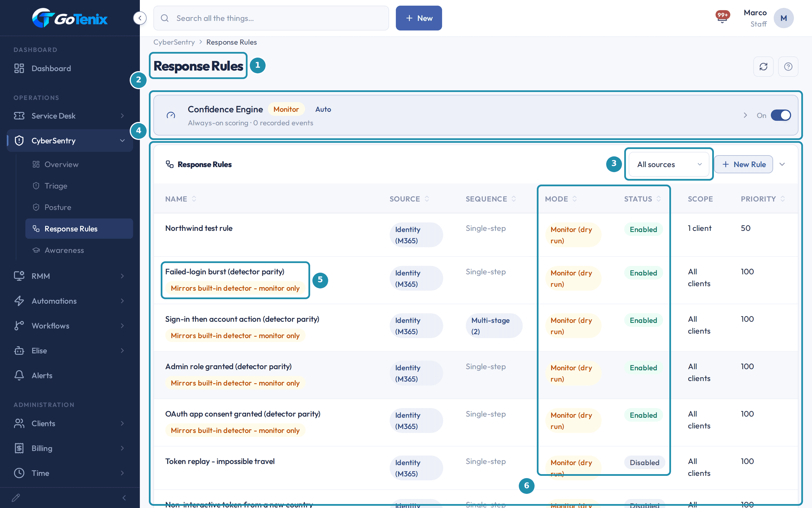Click the Service Desk ticket icon

pyautogui.click(x=19, y=116)
